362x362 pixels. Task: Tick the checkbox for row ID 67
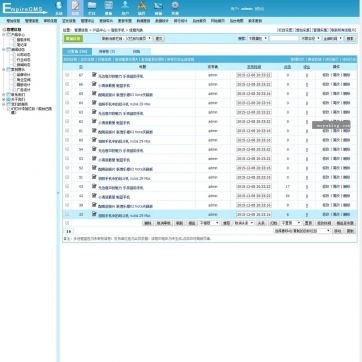[67, 75]
